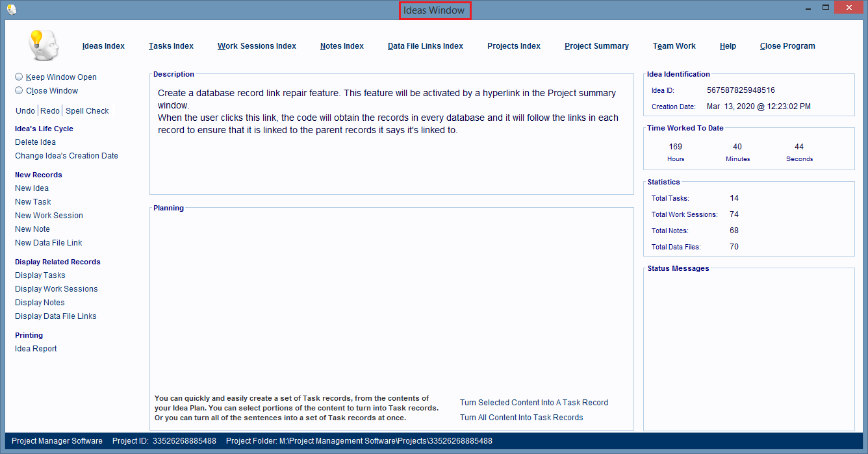The width and height of the screenshot is (868, 454).
Task: Click the lightbulb head logo icon
Action: [44, 45]
